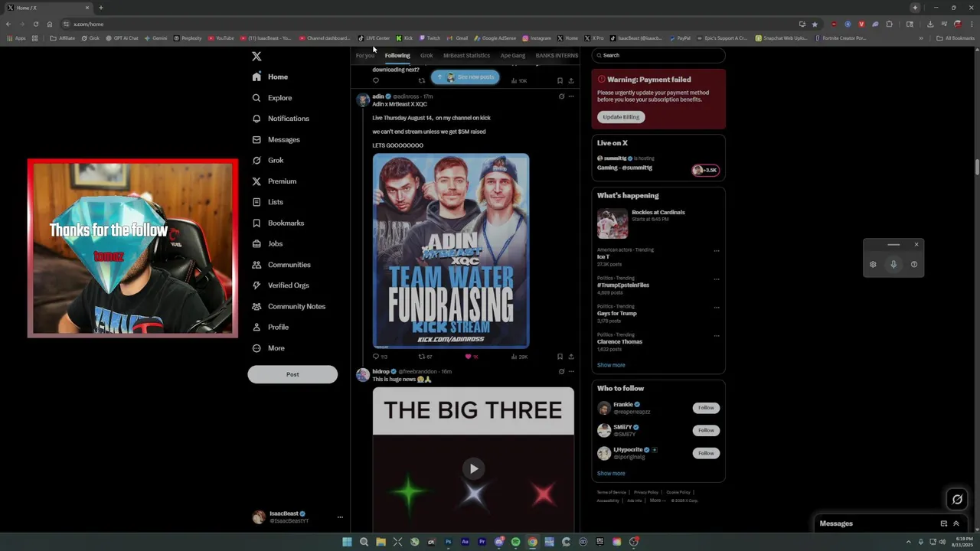This screenshot has width=980, height=551.
Task: Open Messages from the sidebar
Action: [x=276, y=139]
